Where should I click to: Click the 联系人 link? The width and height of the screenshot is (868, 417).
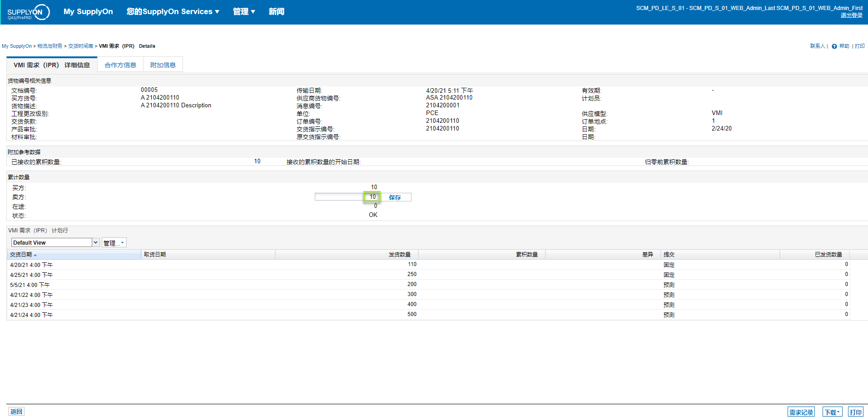pos(818,46)
